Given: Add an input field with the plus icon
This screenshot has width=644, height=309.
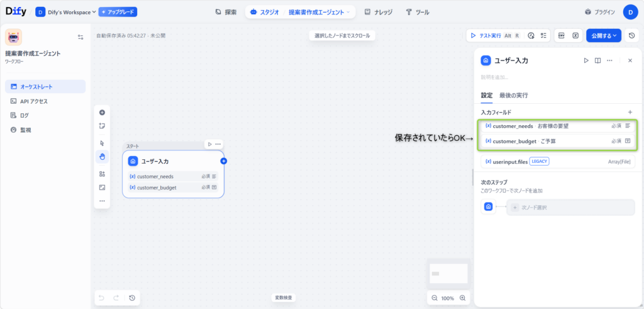Looking at the screenshot, I should (x=630, y=112).
